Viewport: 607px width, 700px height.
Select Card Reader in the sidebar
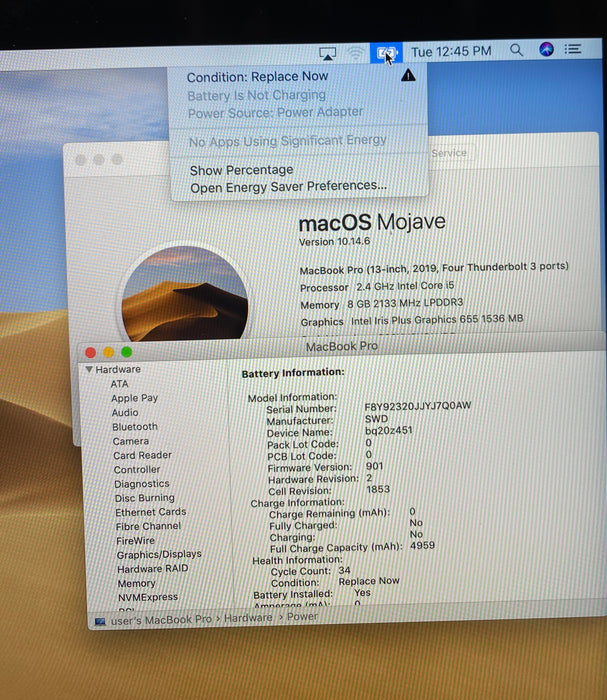pyautogui.click(x=142, y=455)
